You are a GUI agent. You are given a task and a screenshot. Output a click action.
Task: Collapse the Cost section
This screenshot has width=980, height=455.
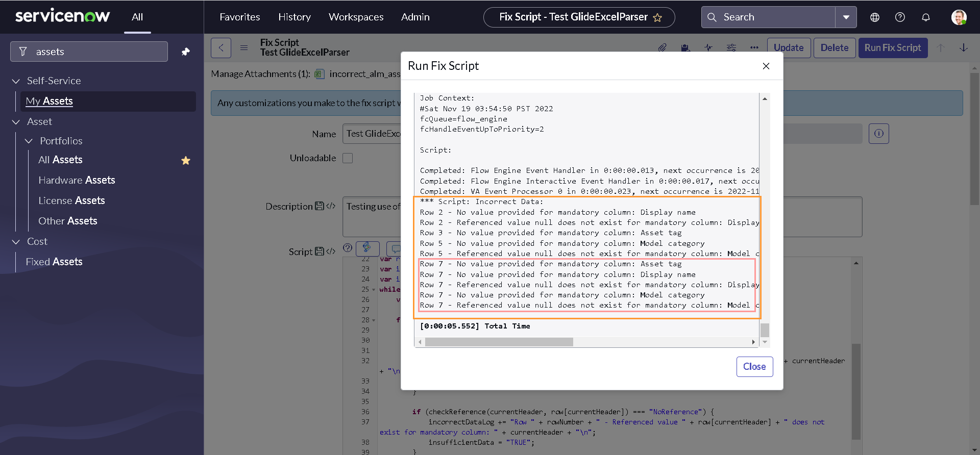(x=16, y=242)
